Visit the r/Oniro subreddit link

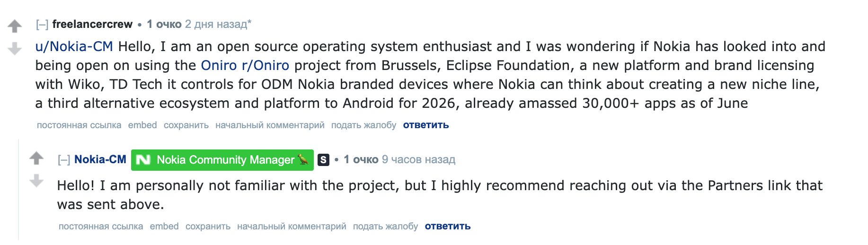click(x=266, y=65)
